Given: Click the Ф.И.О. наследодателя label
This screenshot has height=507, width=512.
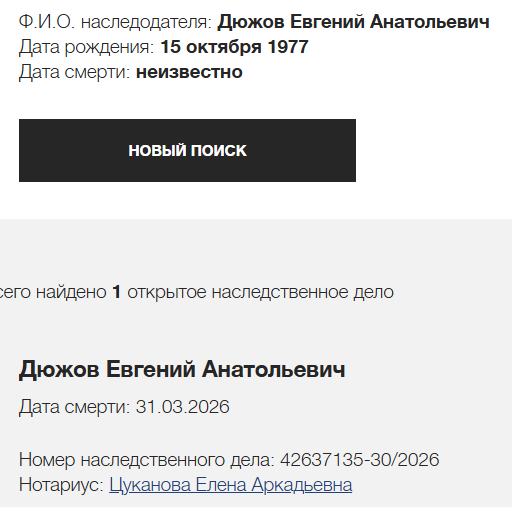Looking at the screenshot, I should (115, 22).
